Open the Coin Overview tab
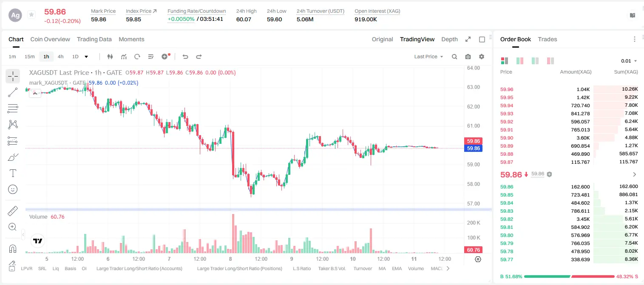This screenshot has width=644, height=285. pos(50,39)
